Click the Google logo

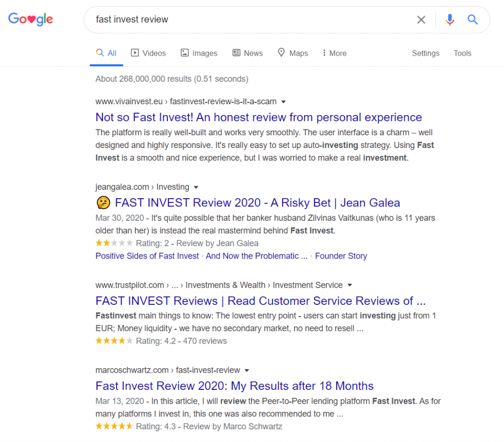(x=31, y=19)
